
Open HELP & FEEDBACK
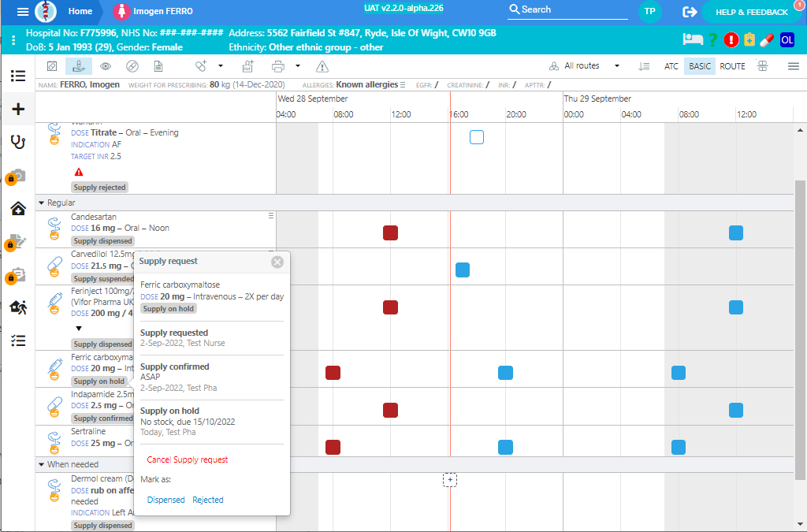[x=751, y=13]
